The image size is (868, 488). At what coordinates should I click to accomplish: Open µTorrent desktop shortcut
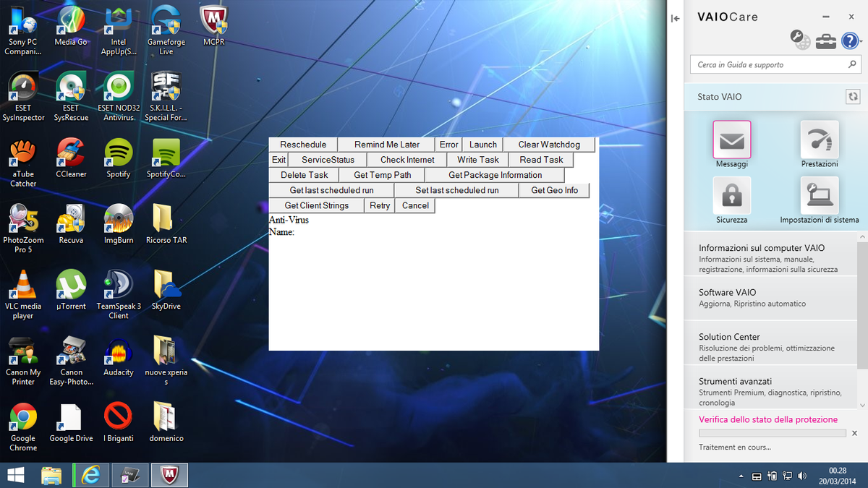71,290
